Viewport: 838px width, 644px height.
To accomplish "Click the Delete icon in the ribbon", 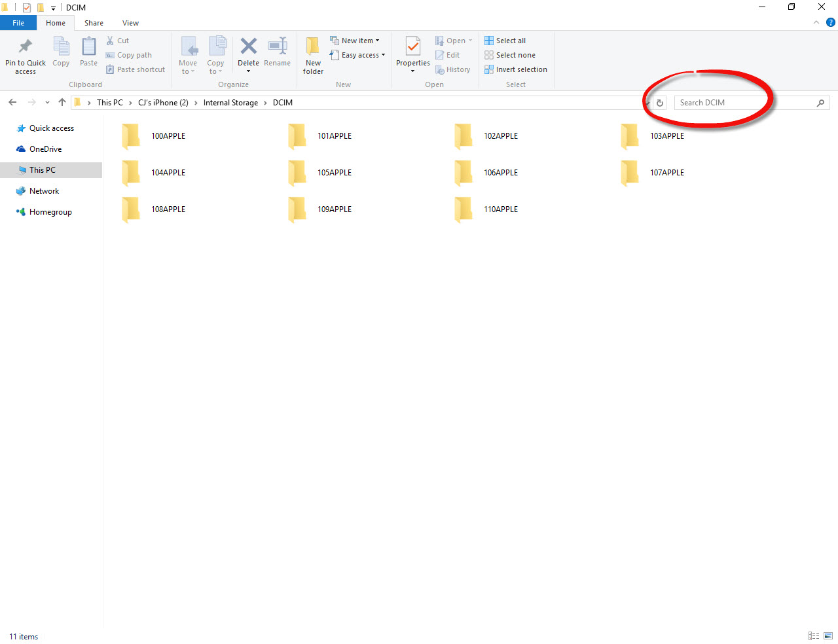I will 248,47.
